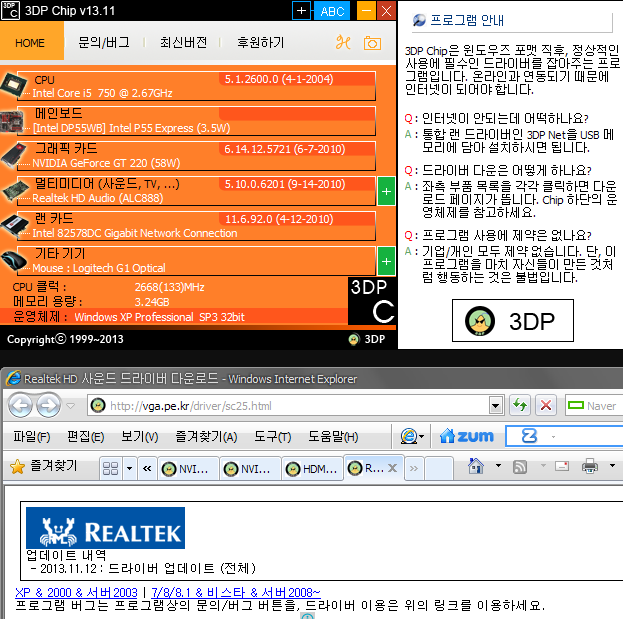Click the scissors copy icon in 3DP Chip
This screenshot has height=619, width=623.
point(343,42)
